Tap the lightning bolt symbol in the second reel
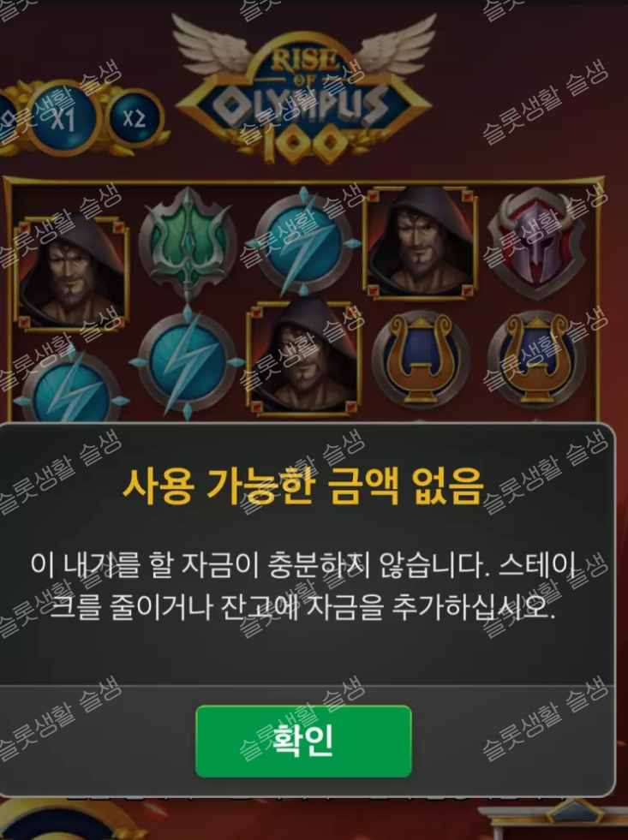Screen dimensions: 628x840 (187, 362)
